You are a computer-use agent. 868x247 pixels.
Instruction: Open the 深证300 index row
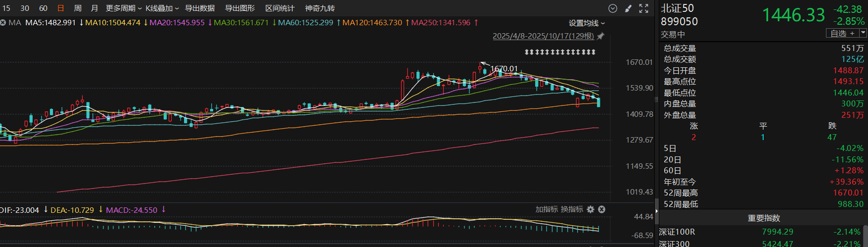pyautogui.click(x=762, y=243)
